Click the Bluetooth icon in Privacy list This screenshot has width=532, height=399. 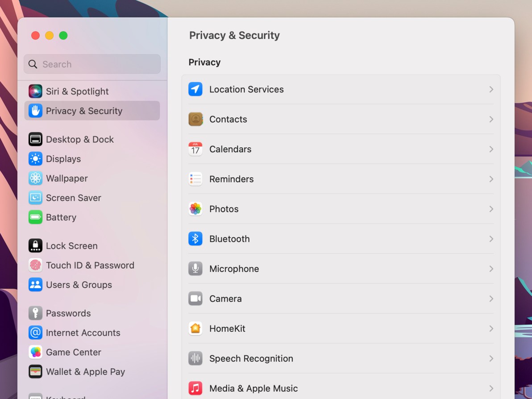(195, 239)
